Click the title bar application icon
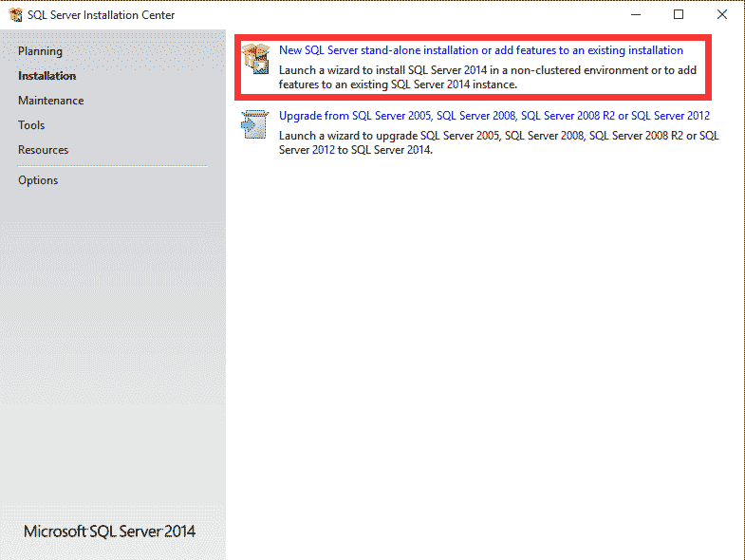 click(16, 15)
